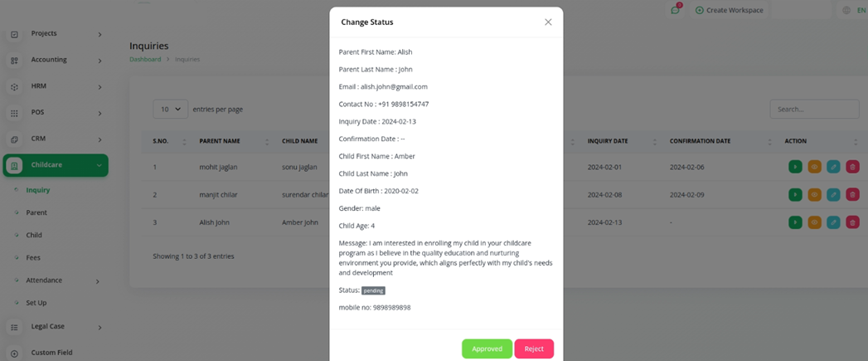Viewport: 868px width, 361px height.
Task: Click the Search input field
Action: coord(814,110)
